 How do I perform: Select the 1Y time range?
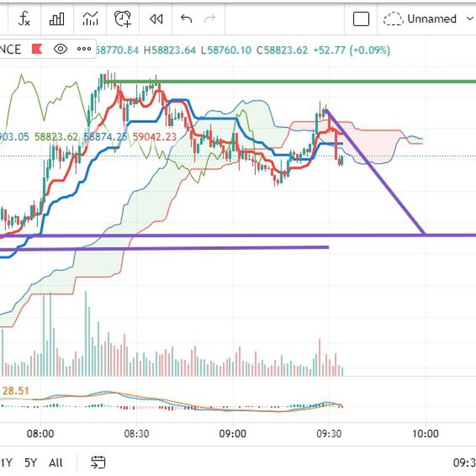(6, 463)
